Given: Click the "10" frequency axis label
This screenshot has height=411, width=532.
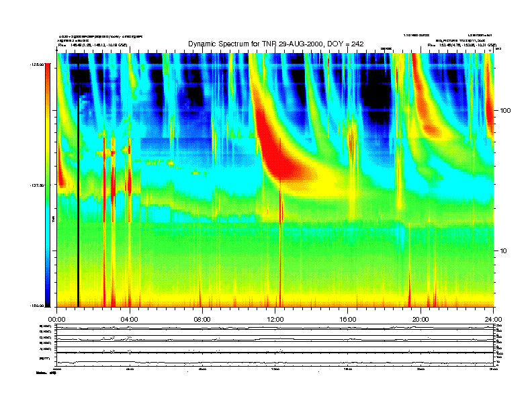Looking at the screenshot, I should (504, 251).
